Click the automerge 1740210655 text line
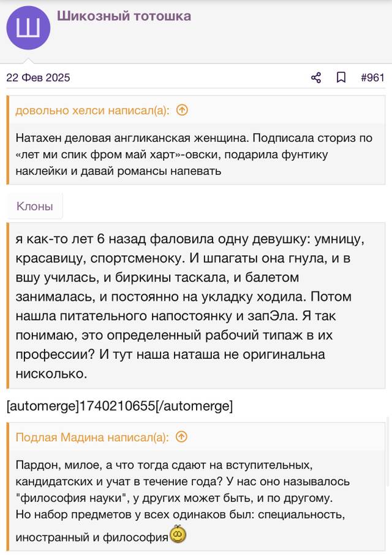 (x=120, y=405)
